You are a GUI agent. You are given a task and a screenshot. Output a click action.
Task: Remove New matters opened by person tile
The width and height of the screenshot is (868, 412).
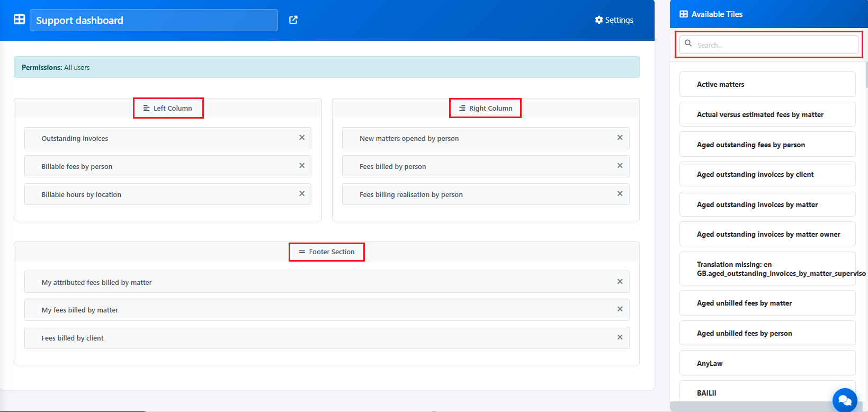(620, 138)
